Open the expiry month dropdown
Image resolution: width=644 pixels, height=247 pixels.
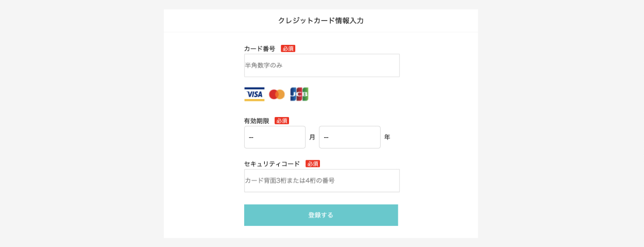[x=275, y=137]
